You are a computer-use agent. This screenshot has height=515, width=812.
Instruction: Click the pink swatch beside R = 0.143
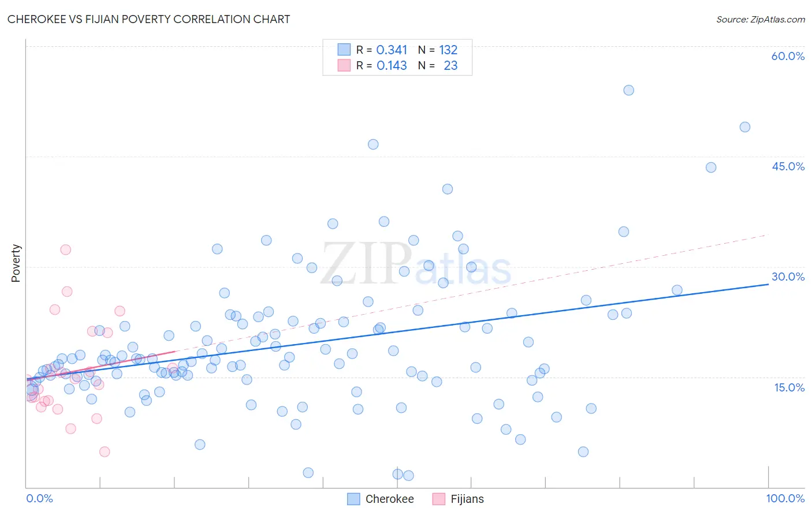pos(344,65)
